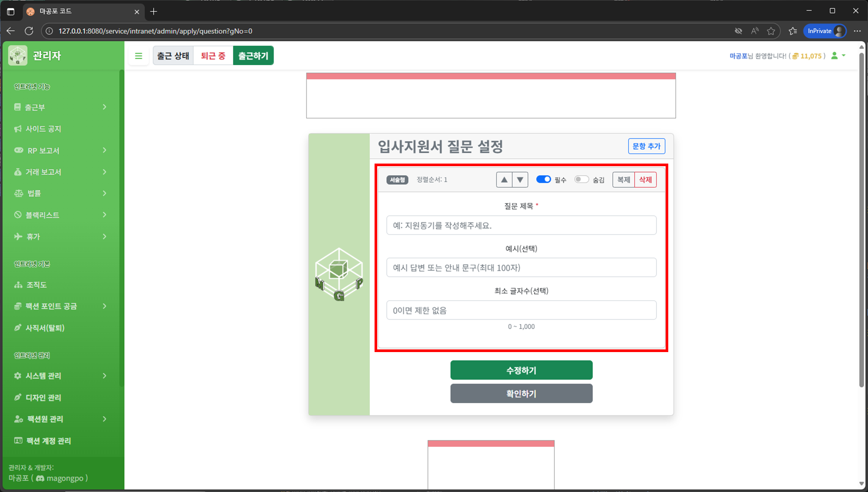Click the 질문 제목 input field
Viewport: 868px width, 492px height.
tap(521, 225)
